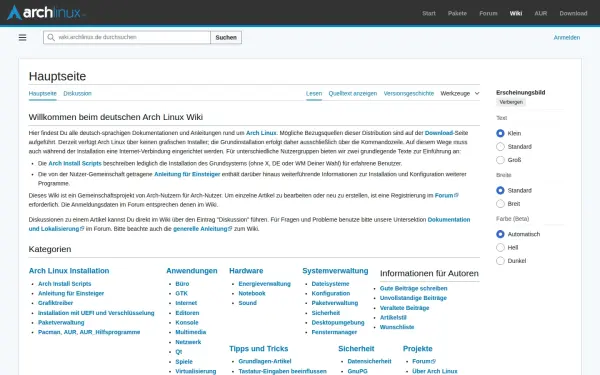Open Gute Beiträge schreiben link
This screenshot has width=600, height=375.
coord(413,288)
